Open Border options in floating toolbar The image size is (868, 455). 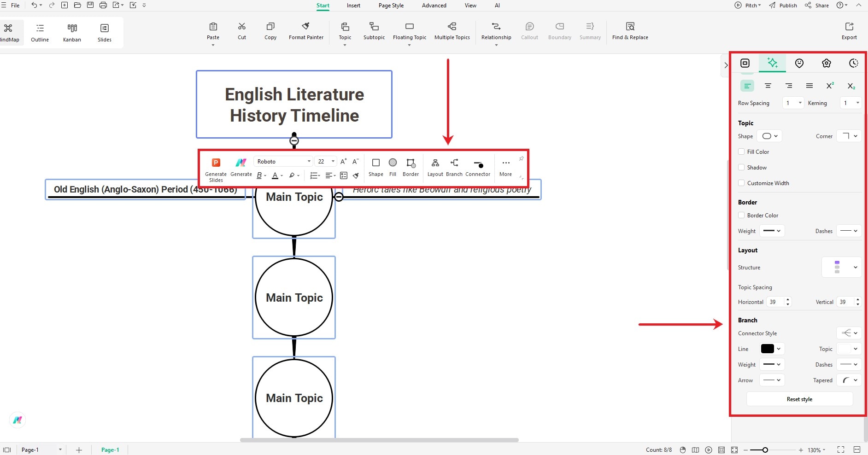[411, 167]
